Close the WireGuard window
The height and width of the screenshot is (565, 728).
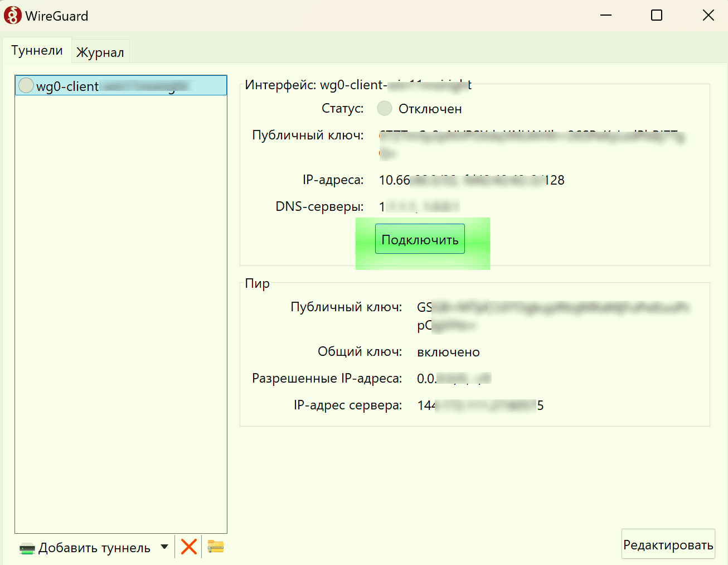708,15
